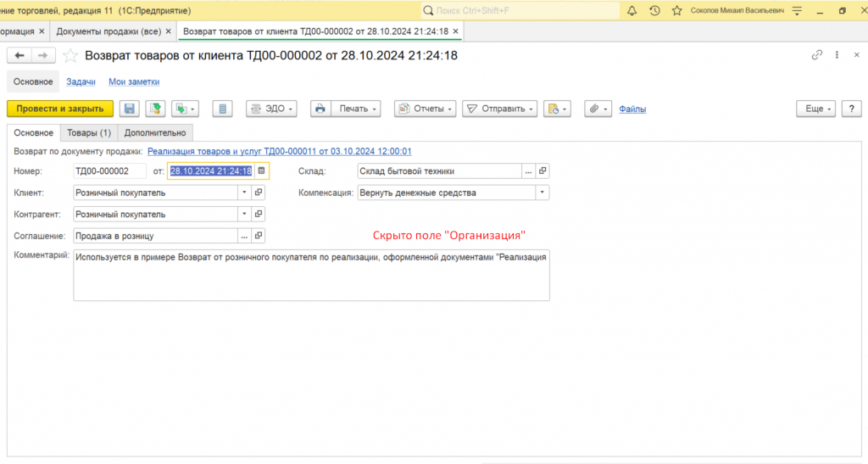Expand the Клиент dropdown list
This screenshot has height=464, width=868.
pos(244,193)
